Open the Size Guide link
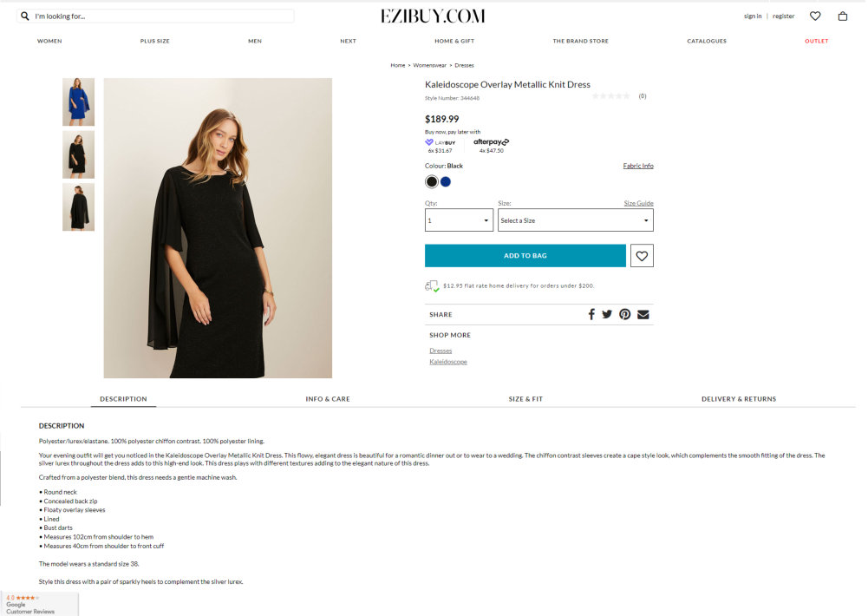Image resolution: width=868 pixels, height=616 pixels. point(639,203)
